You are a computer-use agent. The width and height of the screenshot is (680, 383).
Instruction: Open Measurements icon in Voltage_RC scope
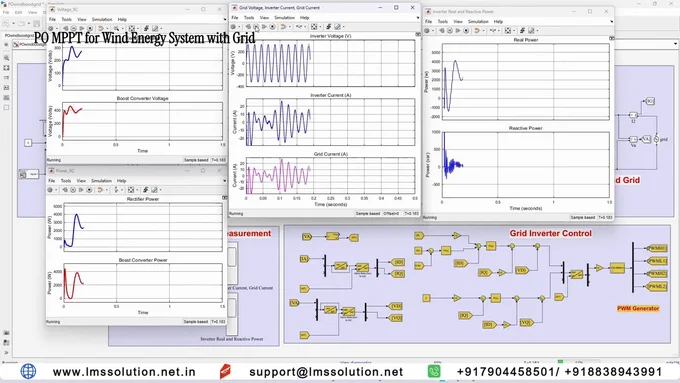click(155, 28)
